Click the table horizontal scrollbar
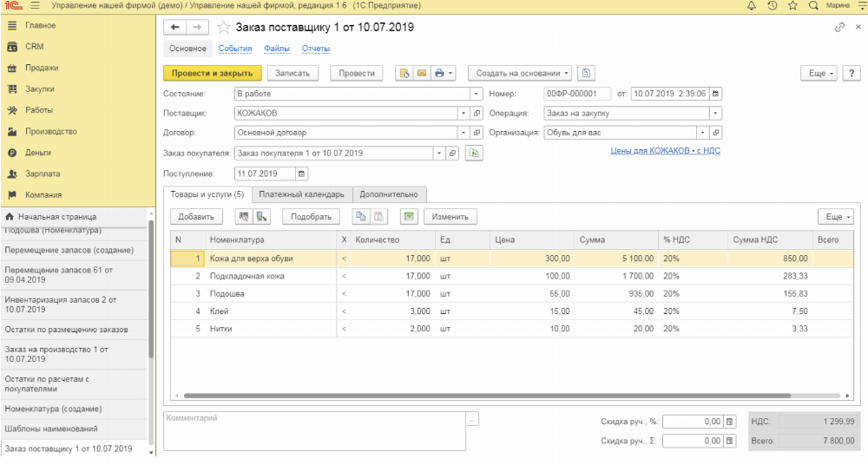This screenshot has width=868, height=465. tap(487, 396)
